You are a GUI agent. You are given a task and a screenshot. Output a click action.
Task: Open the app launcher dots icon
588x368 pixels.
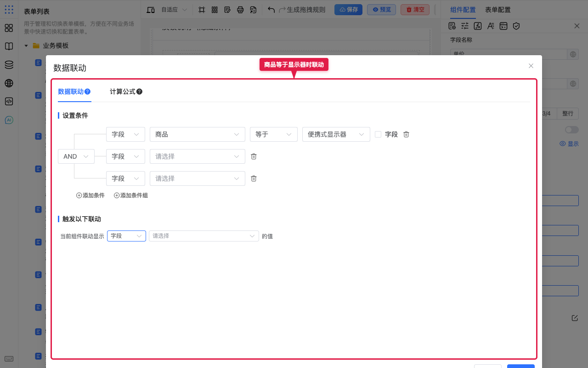(x=9, y=9)
